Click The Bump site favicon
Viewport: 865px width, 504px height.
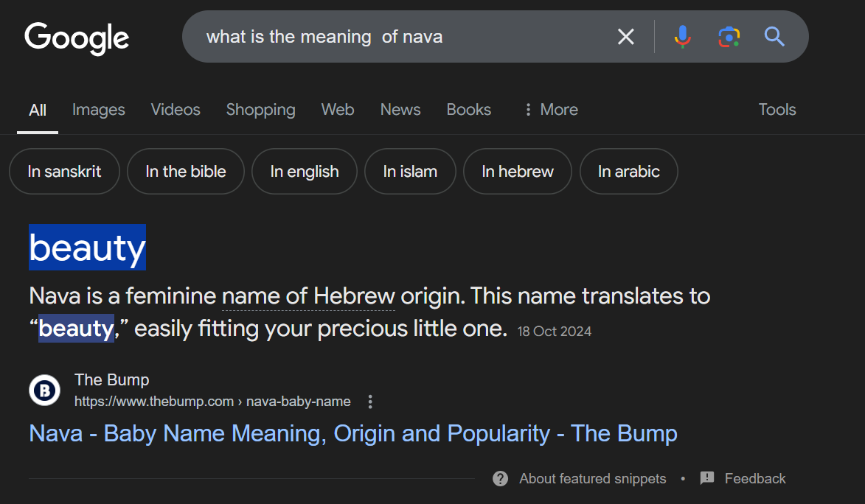pyautogui.click(x=44, y=390)
